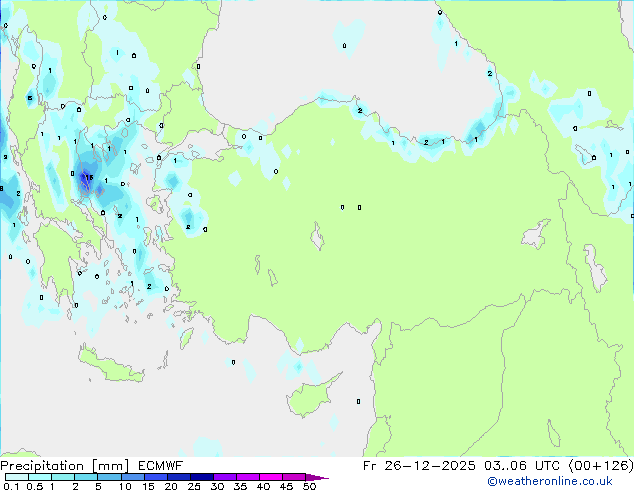Click the 50 label on the legend scale

(309, 487)
